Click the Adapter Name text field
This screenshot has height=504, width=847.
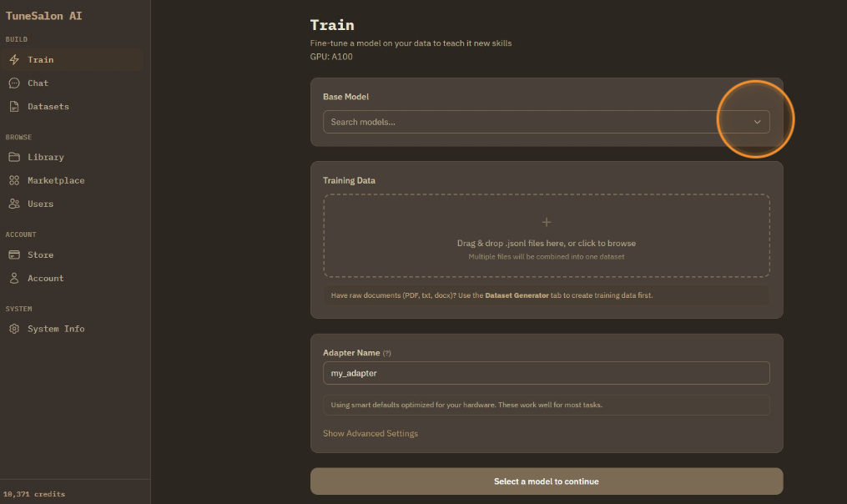pos(546,373)
